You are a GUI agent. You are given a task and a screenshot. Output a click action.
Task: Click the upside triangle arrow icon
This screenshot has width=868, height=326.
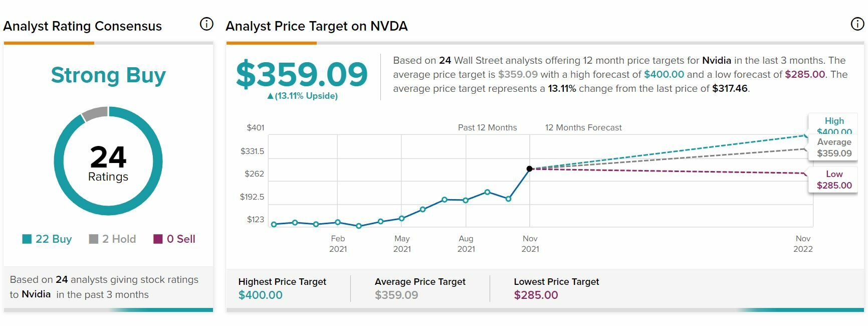point(270,96)
